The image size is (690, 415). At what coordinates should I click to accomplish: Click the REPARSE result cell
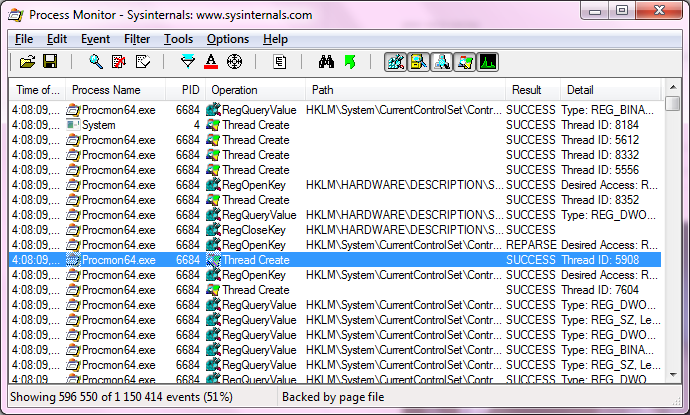click(531, 245)
